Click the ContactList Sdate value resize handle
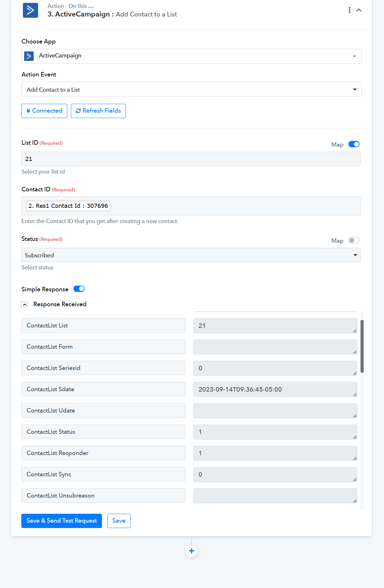 [355, 395]
